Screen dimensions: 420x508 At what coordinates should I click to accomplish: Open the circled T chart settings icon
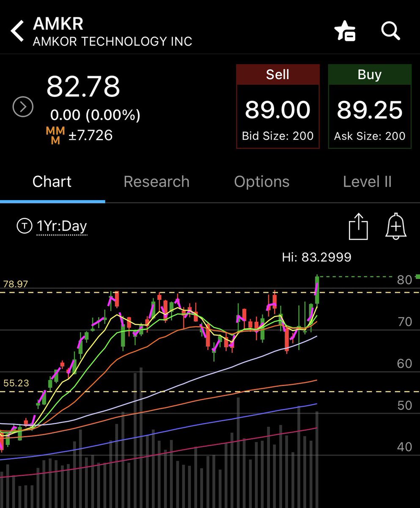[x=24, y=226]
